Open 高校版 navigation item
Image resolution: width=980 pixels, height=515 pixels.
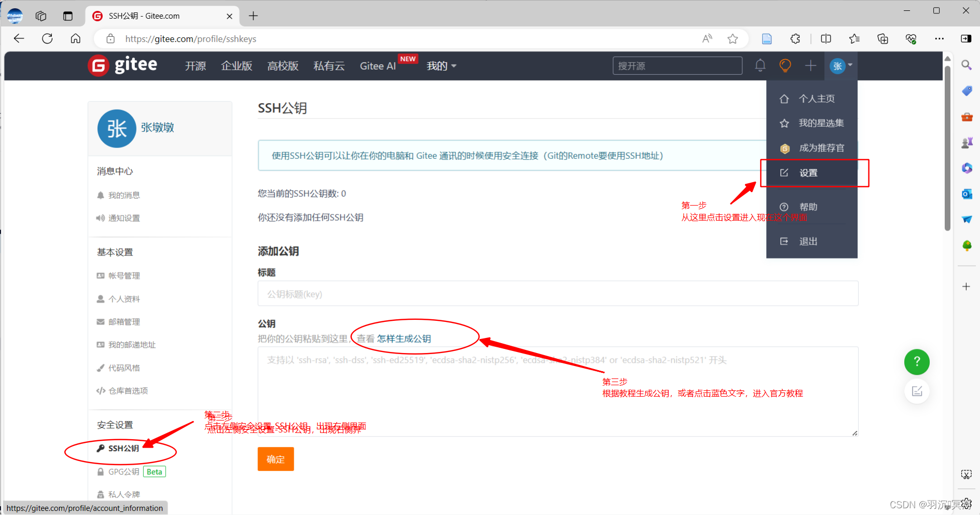[283, 66]
